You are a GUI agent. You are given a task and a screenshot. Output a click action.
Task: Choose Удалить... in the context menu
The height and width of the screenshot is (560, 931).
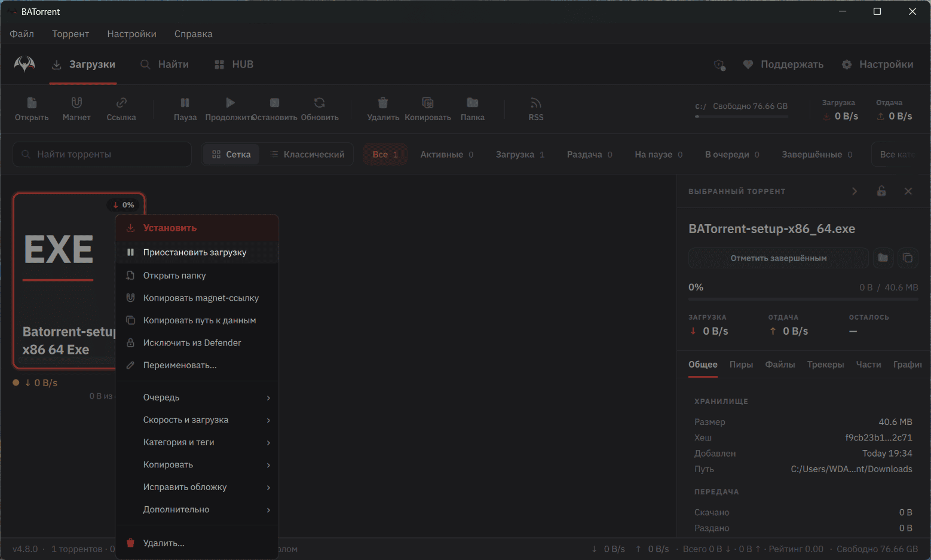tap(197, 543)
